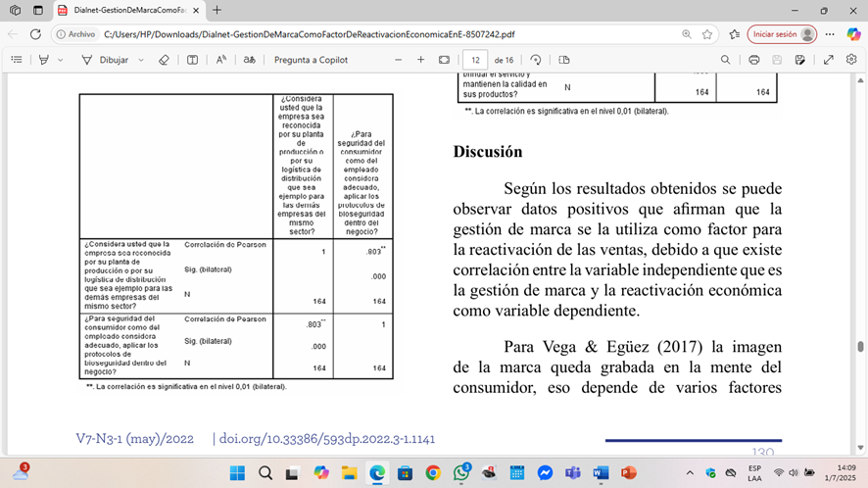Open Edge workspaces icon
This screenshot has width=868, height=488.
coord(16,10)
